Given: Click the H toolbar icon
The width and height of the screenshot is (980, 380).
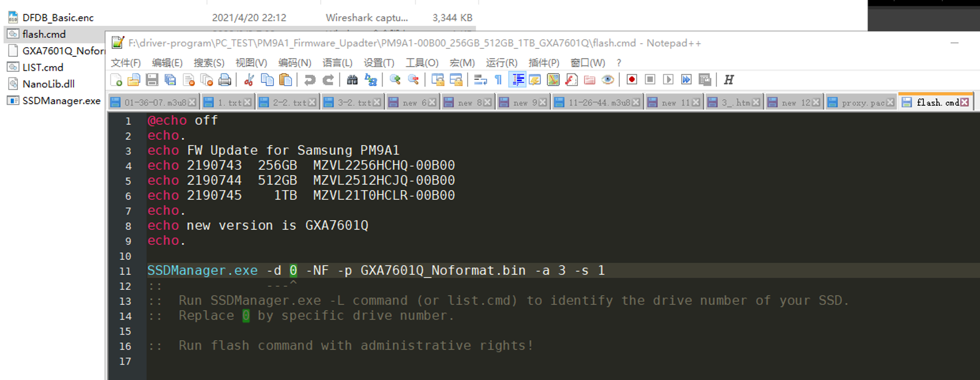Looking at the screenshot, I should click(x=729, y=80).
